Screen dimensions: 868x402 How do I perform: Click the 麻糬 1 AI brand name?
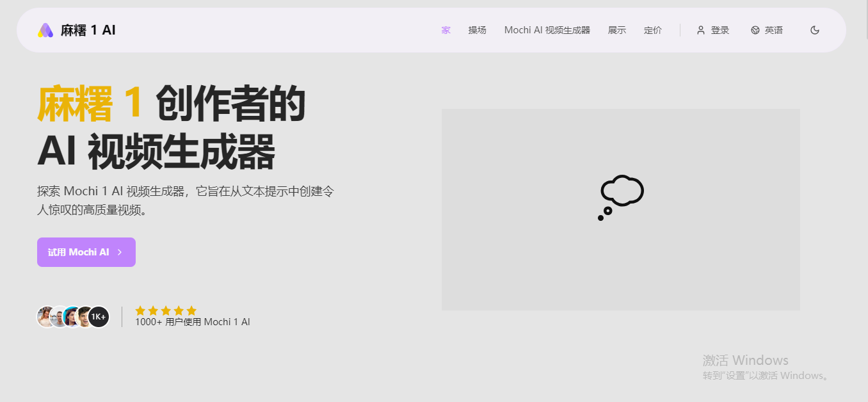click(x=88, y=30)
